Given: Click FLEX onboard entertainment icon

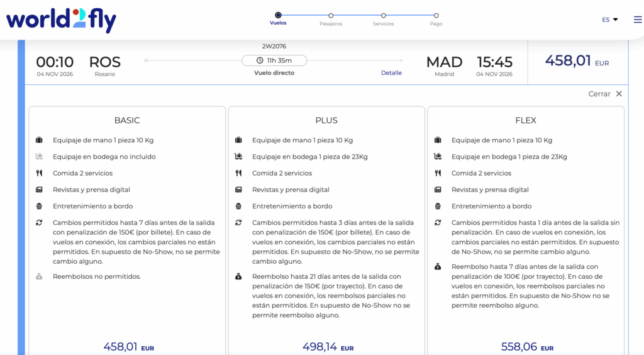Looking at the screenshot, I should [x=438, y=206].
